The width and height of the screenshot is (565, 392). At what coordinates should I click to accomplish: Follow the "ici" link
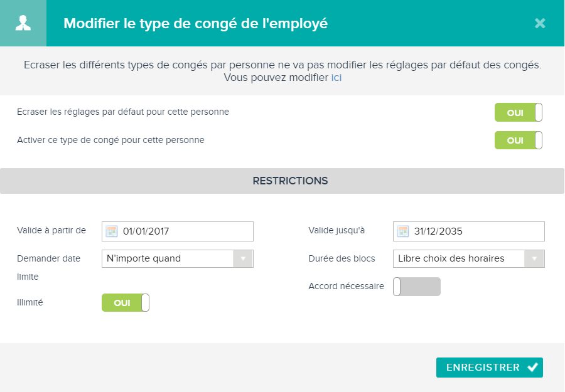point(336,77)
